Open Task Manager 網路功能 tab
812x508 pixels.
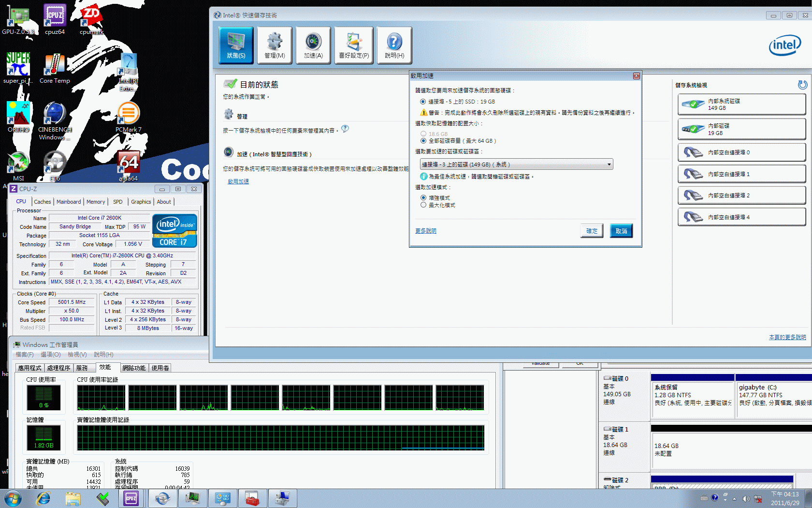134,368
